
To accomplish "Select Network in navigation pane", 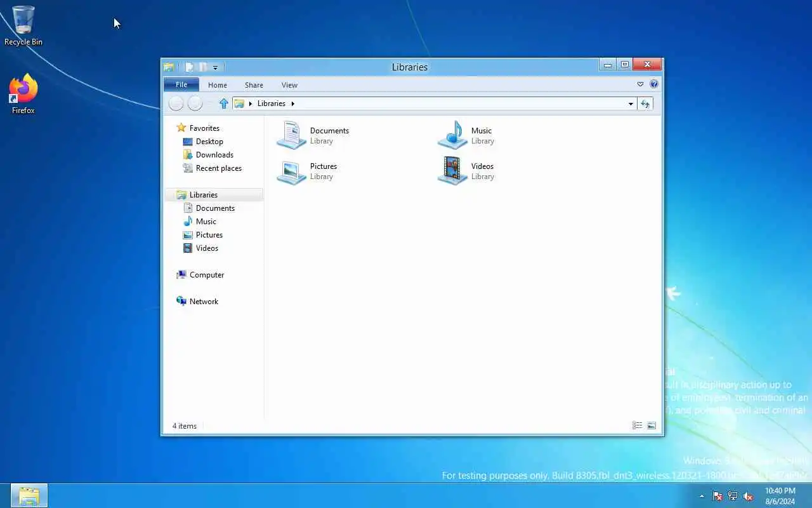I will click(x=204, y=301).
